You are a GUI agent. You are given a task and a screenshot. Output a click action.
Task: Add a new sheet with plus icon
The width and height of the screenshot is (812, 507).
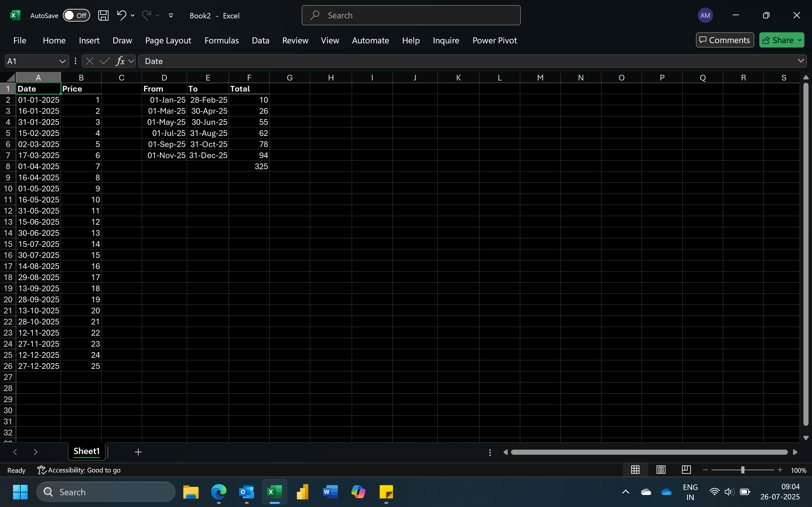point(138,452)
